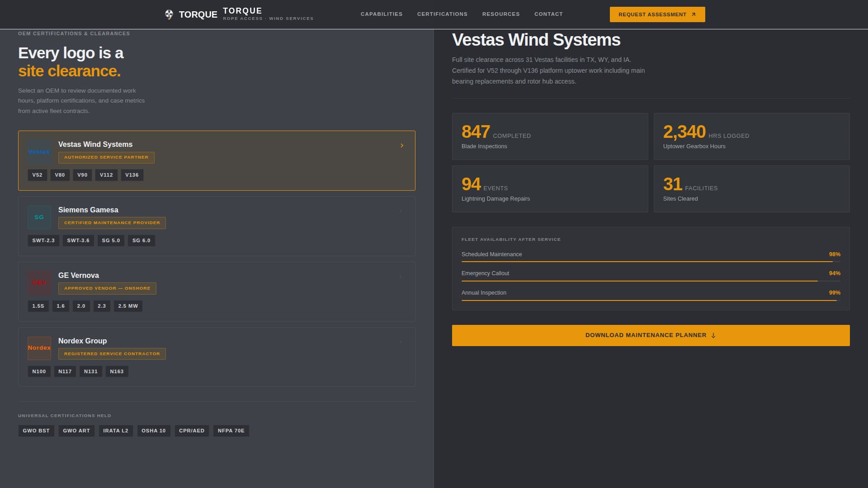Image resolution: width=868 pixels, height=488 pixels.
Task: Click the N100 platform tag
Action: pos(39,372)
